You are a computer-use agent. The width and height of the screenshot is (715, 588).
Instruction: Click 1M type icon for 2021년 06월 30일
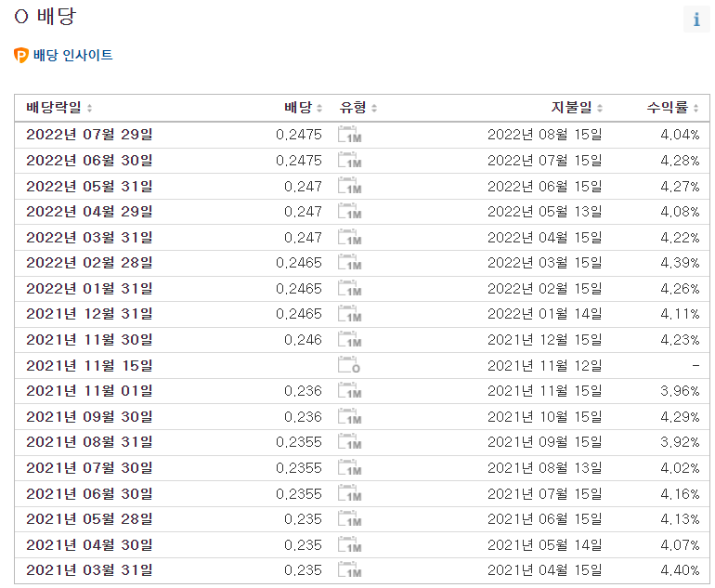[x=350, y=494]
